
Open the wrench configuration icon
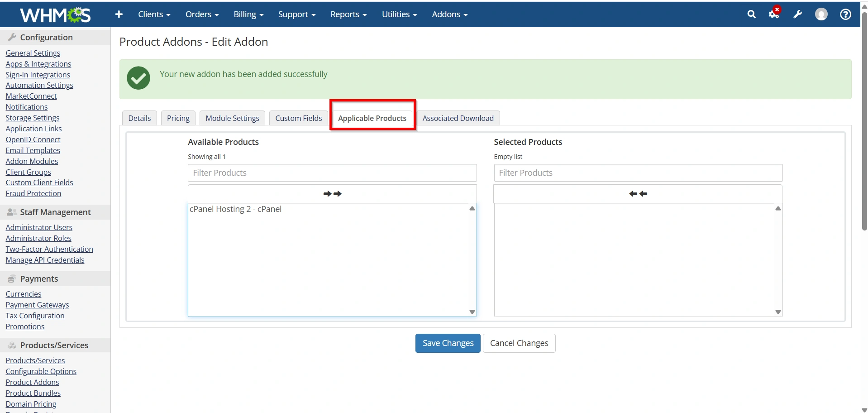tap(798, 14)
